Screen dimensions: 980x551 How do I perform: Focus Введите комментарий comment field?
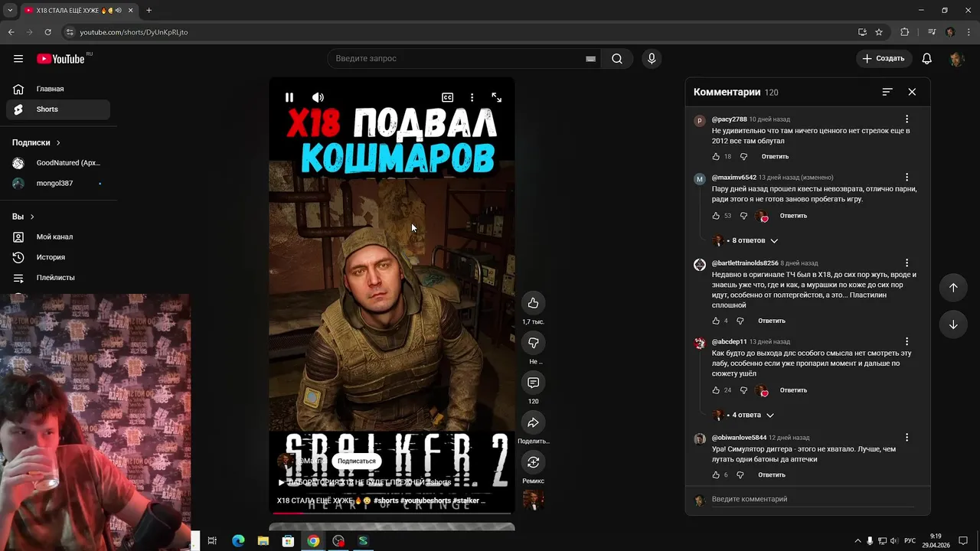pyautogui.click(x=812, y=500)
